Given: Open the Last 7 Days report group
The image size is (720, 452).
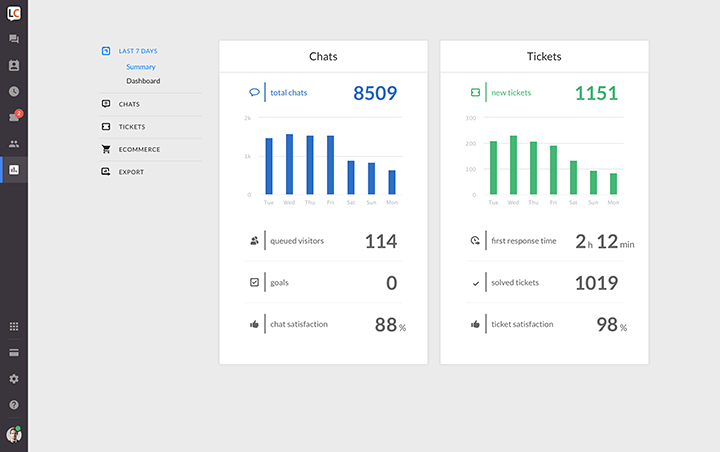Looking at the screenshot, I should pos(138,51).
